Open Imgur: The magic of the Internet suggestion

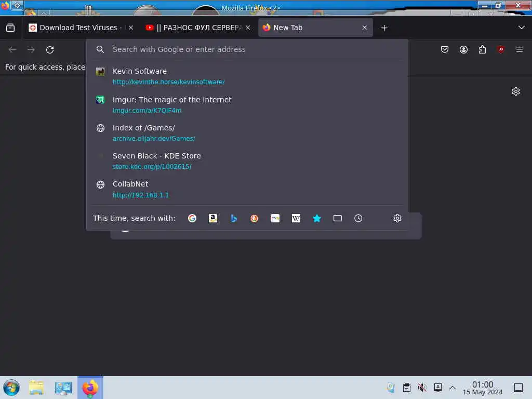pyautogui.click(x=247, y=105)
